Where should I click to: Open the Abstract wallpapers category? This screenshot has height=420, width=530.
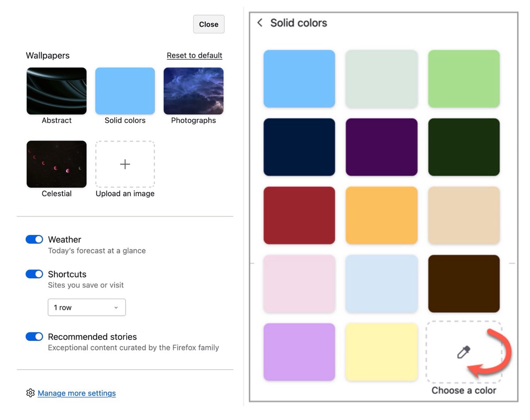click(x=57, y=91)
